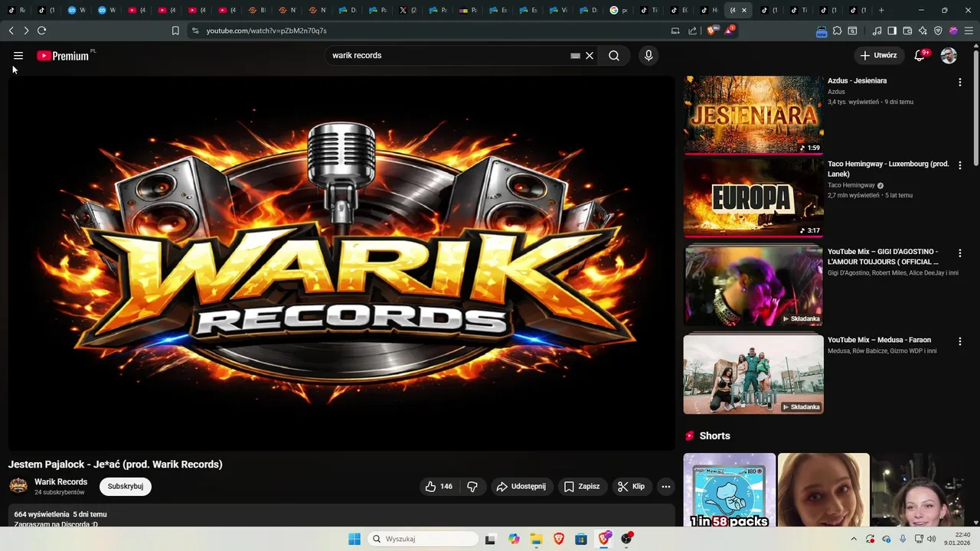Open YouTube notifications bell

pos(920,55)
